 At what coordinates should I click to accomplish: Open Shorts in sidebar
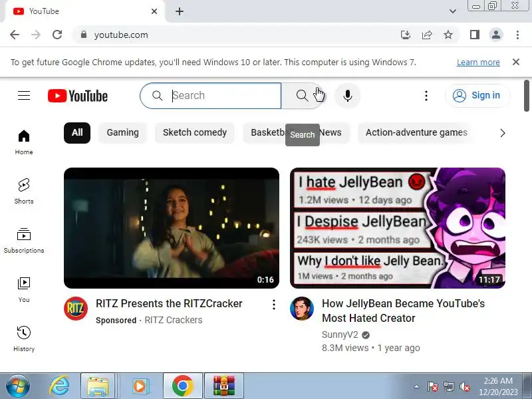(24, 192)
